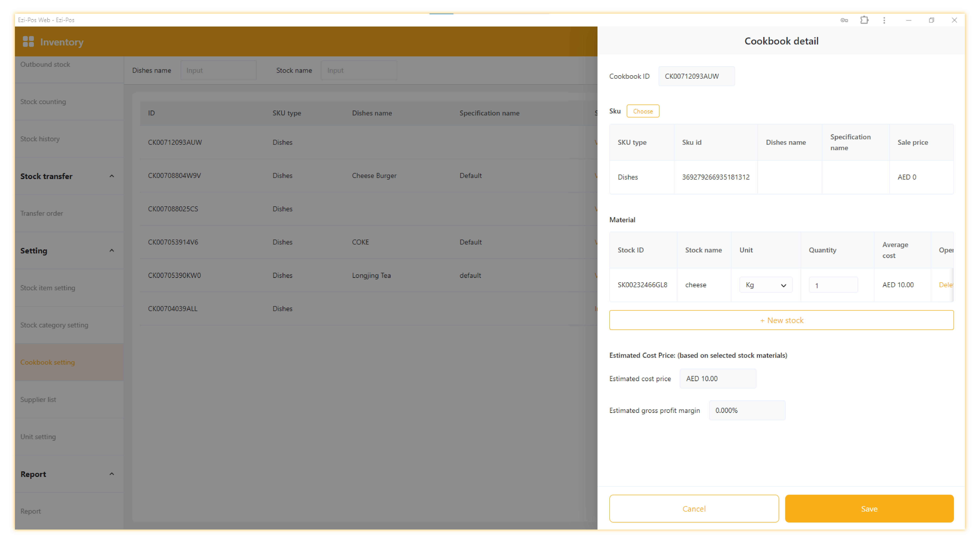Click the Choose Sku button
This screenshot has height=543, width=980.
[x=643, y=111]
